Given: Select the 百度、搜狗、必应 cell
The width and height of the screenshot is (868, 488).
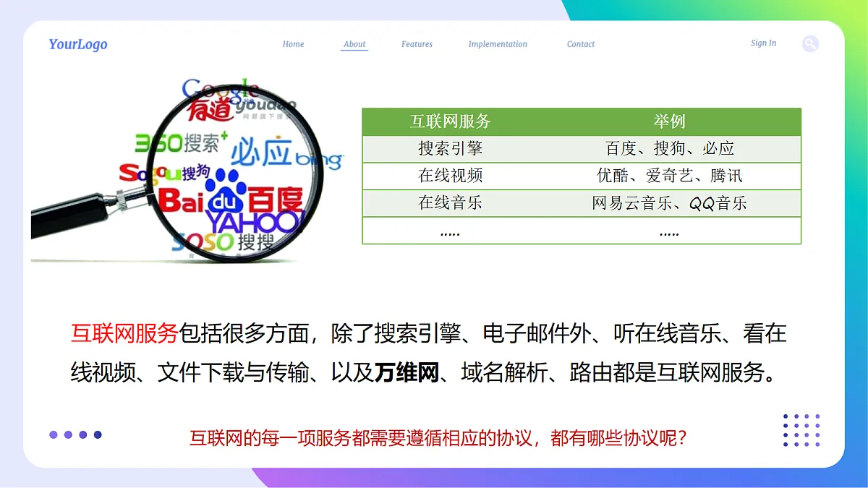Looking at the screenshot, I should [669, 149].
